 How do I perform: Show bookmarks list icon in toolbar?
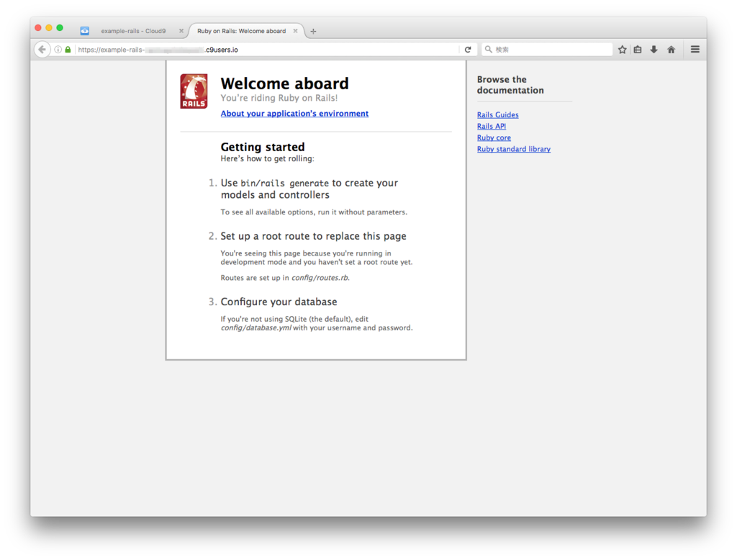coord(638,50)
